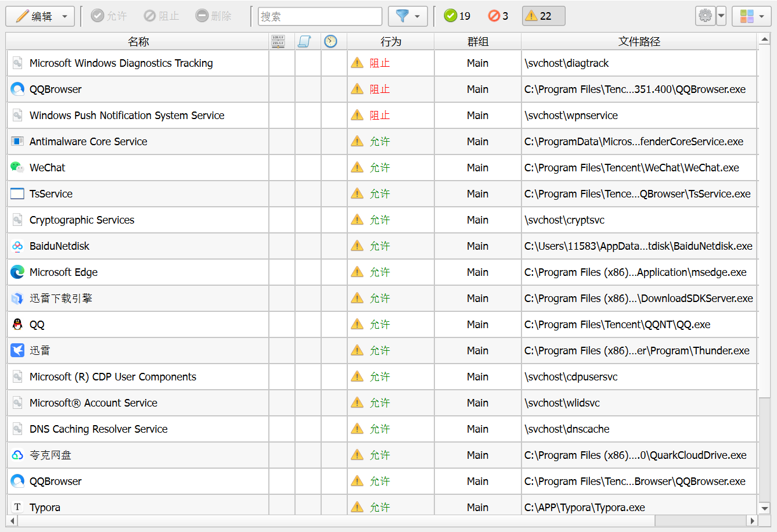Click the Typora T icon
Screen dimensions: 777x532
point(17,507)
